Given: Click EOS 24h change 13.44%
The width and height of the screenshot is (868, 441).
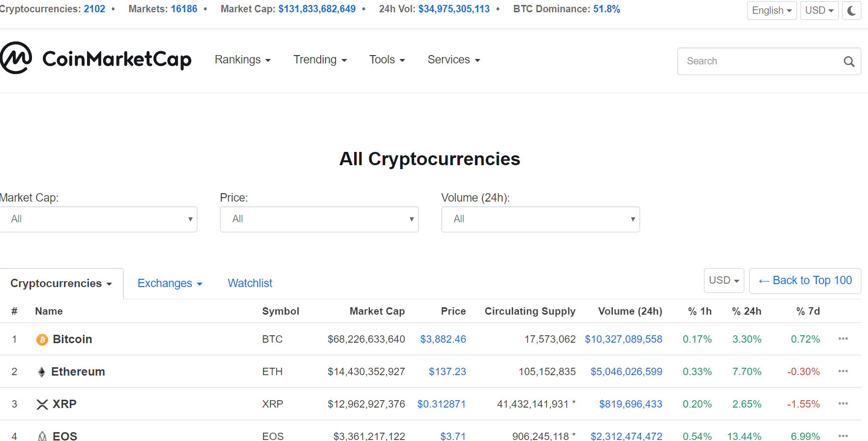Looking at the screenshot, I should point(745,436).
